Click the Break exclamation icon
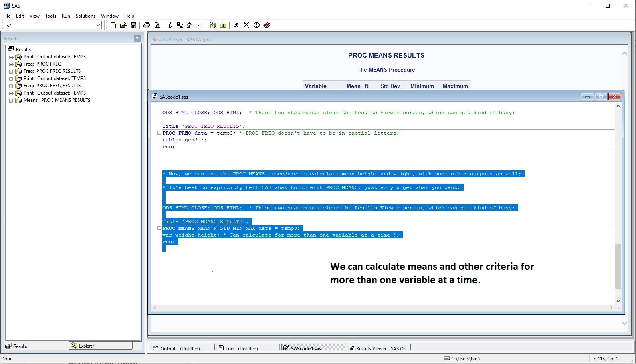 click(x=256, y=25)
